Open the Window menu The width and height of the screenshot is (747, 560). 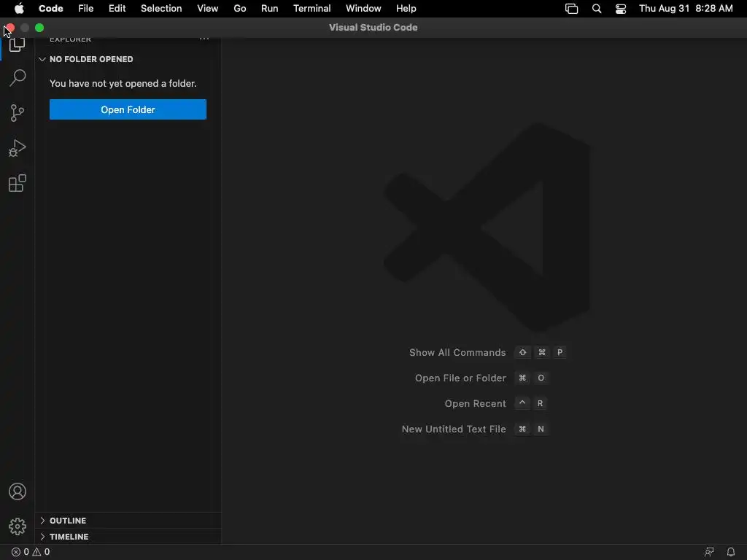363,9
